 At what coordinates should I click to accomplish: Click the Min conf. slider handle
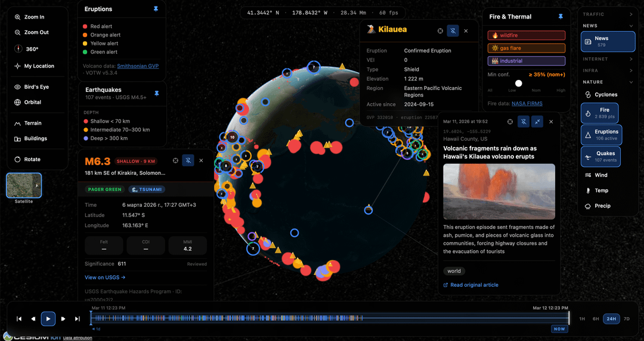[x=519, y=83]
